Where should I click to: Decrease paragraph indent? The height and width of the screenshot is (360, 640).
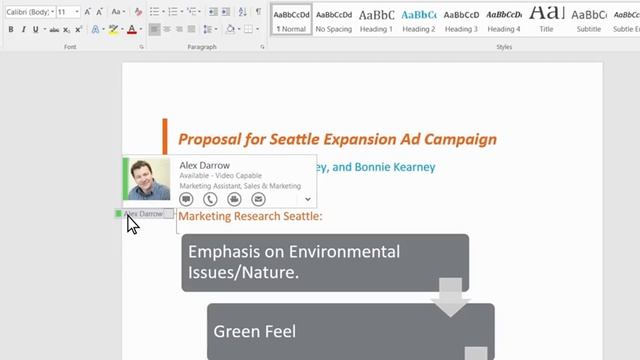[213, 12]
